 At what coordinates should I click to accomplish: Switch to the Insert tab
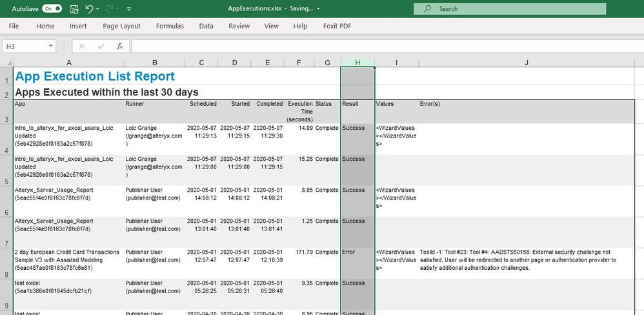click(78, 26)
